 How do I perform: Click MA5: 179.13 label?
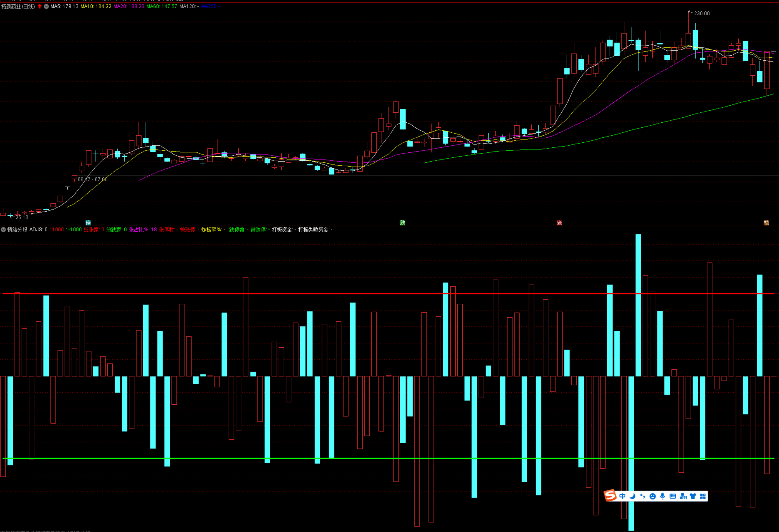click(64, 6)
